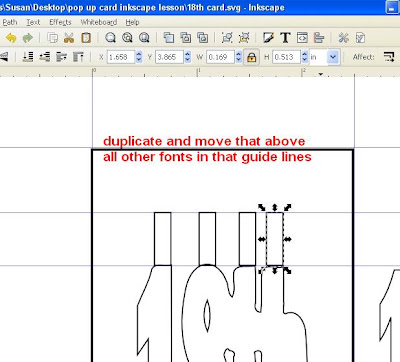Click the X position spinner arrows
The width and height of the screenshot is (400, 362).
[x=139, y=57]
